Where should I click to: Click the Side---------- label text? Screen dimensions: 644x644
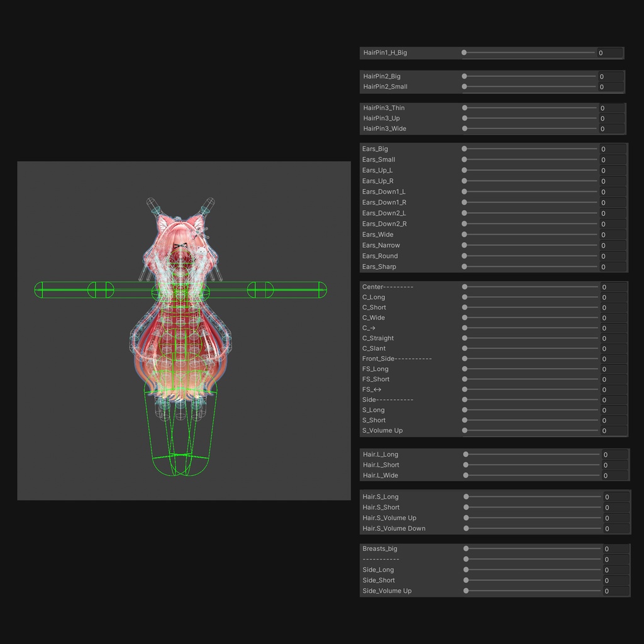point(387,399)
